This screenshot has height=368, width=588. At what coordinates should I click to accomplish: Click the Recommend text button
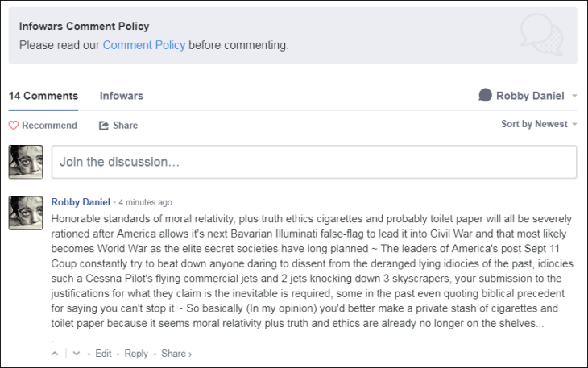click(x=49, y=126)
